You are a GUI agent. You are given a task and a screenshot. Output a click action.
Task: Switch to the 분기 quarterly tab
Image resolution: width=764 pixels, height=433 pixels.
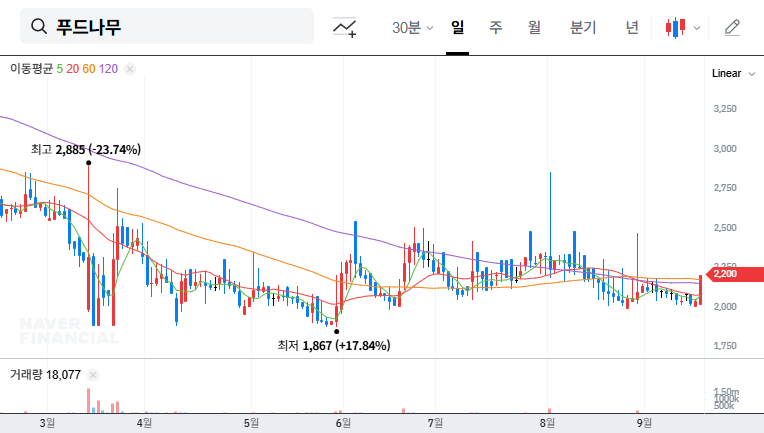click(582, 28)
